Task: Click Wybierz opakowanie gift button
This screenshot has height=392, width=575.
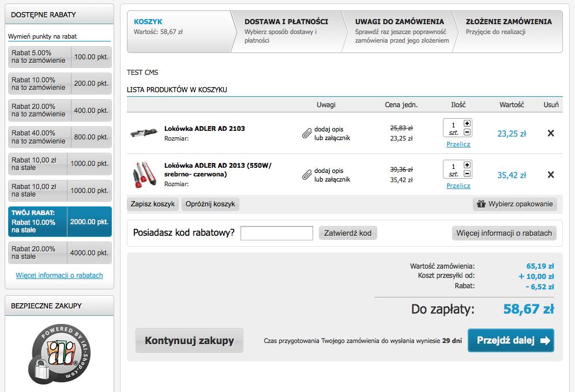Action: 515,204
